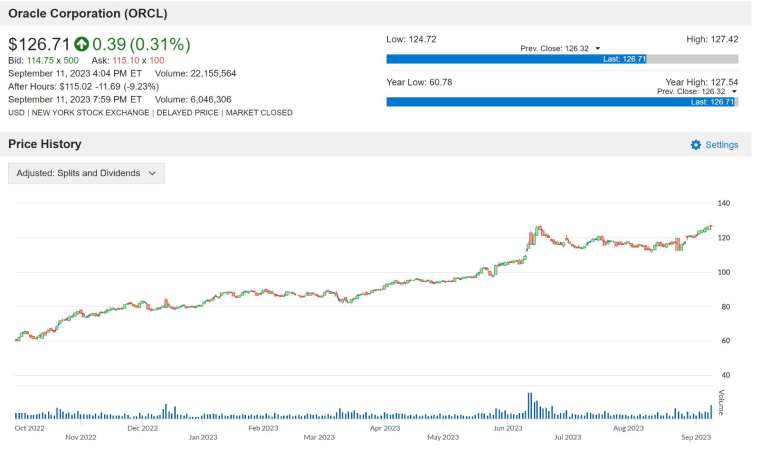Expand the day-range Prev. Close dropdown arrow

coord(597,48)
